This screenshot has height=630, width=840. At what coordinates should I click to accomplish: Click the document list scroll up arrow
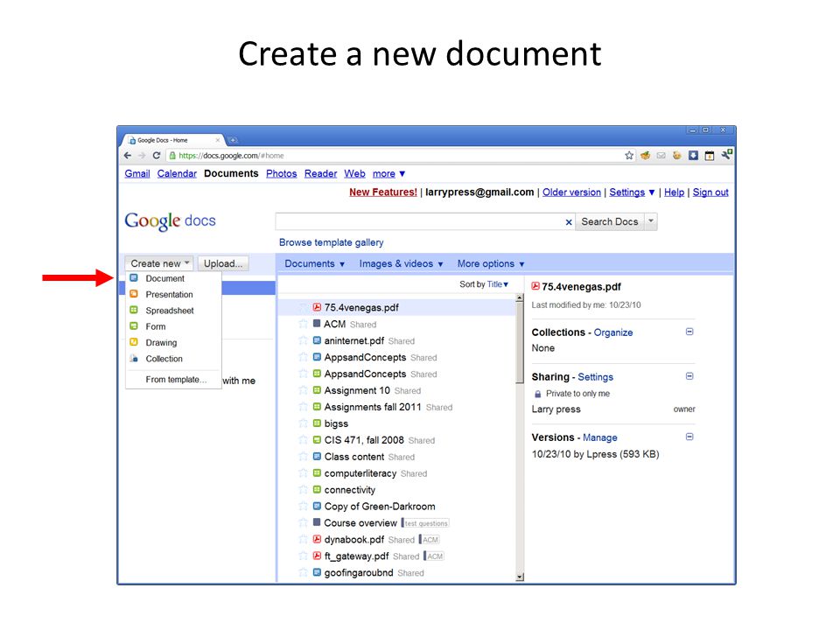click(x=519, y=297)
